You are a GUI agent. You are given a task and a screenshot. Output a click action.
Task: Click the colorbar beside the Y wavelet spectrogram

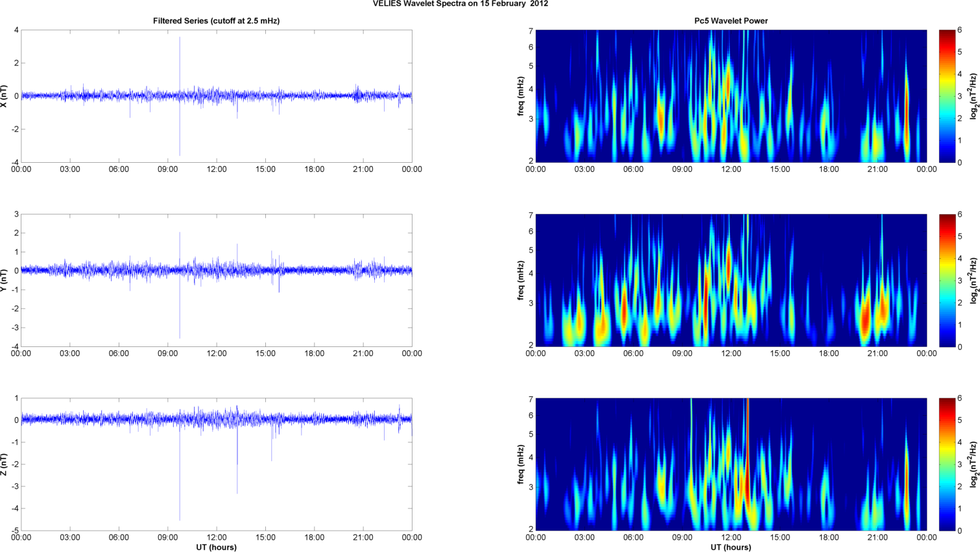(947, 280)
